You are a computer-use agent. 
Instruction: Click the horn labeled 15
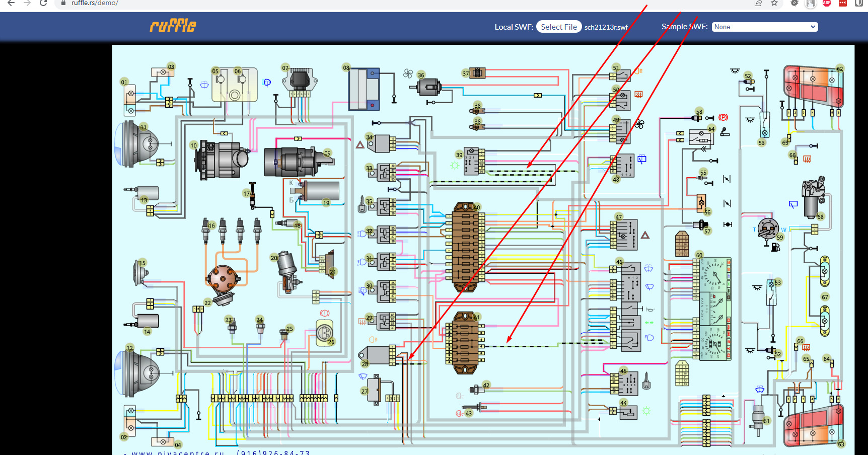141,273
